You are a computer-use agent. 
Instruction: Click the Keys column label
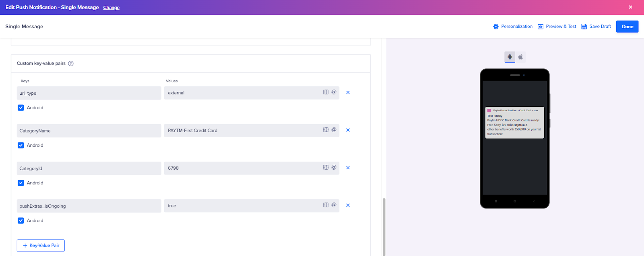click(25, 81)
